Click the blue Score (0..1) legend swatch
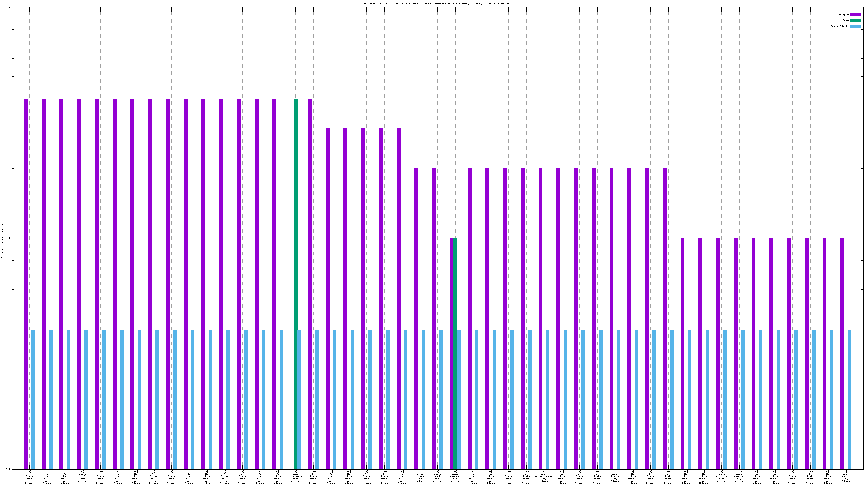The image size is (868, 488). tap(855, 26)
